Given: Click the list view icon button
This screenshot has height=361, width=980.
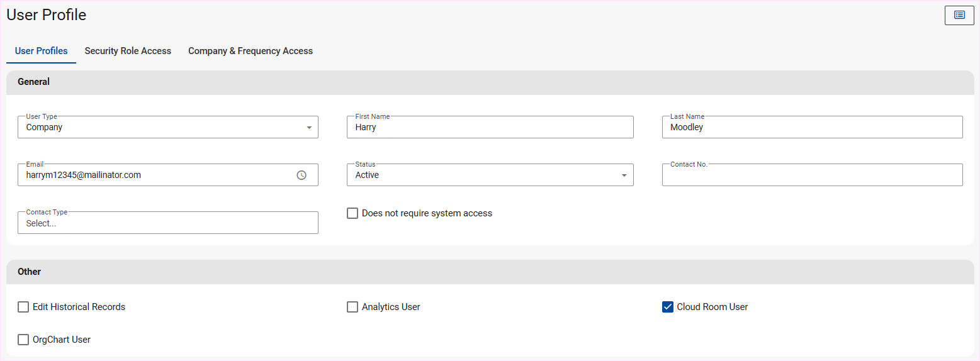Looking at the screenshot, I should [x=959, y=15].
